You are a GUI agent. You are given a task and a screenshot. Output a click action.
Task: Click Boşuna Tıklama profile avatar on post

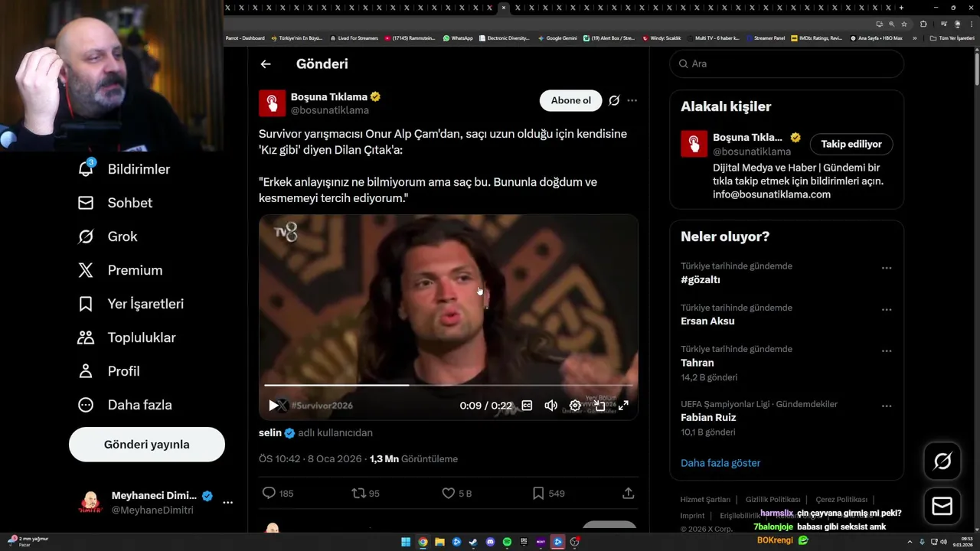pos(272,103)
